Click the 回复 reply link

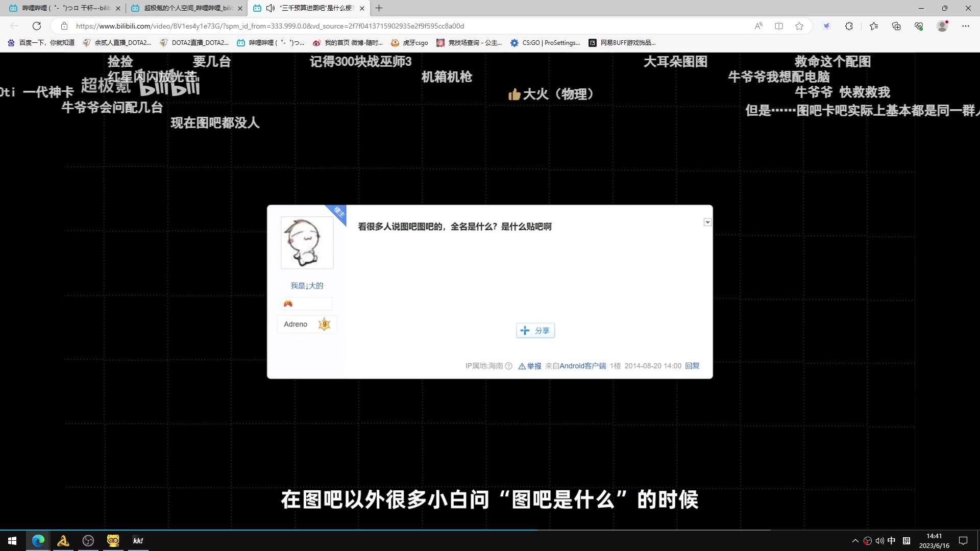pos(691,366)
